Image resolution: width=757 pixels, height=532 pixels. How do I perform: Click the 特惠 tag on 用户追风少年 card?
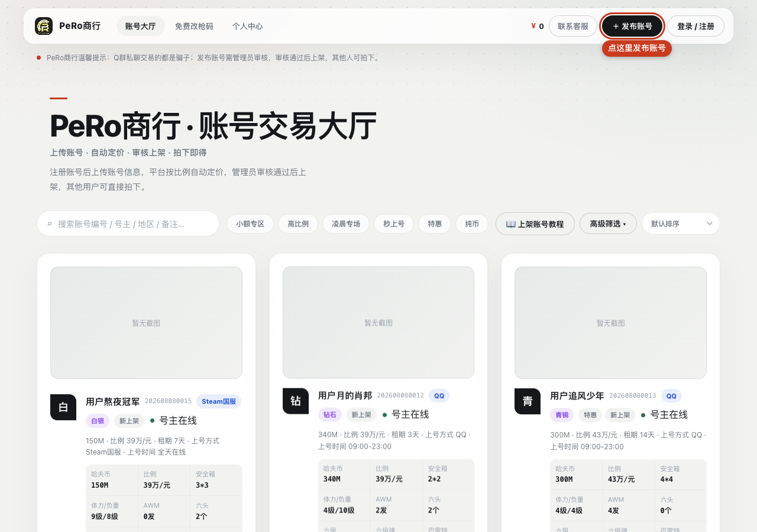590,415
